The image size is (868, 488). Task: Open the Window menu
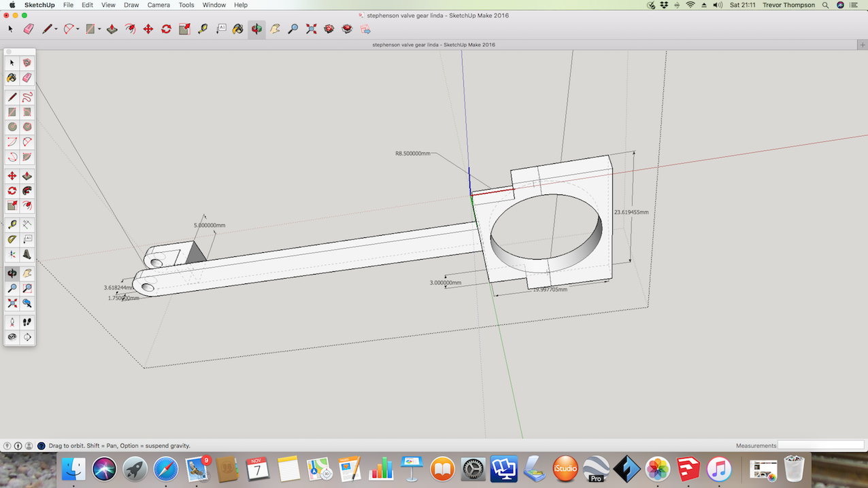pyautogui.click(x=214, y=5)
